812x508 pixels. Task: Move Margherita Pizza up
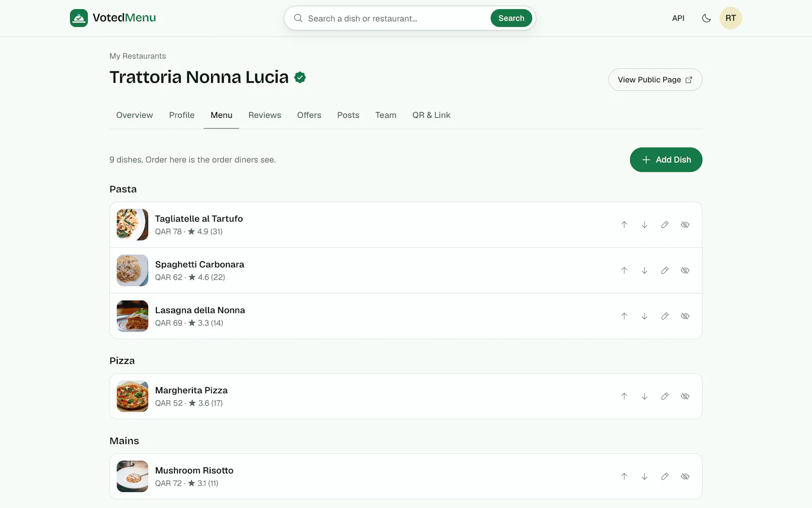tap(624, 396)
